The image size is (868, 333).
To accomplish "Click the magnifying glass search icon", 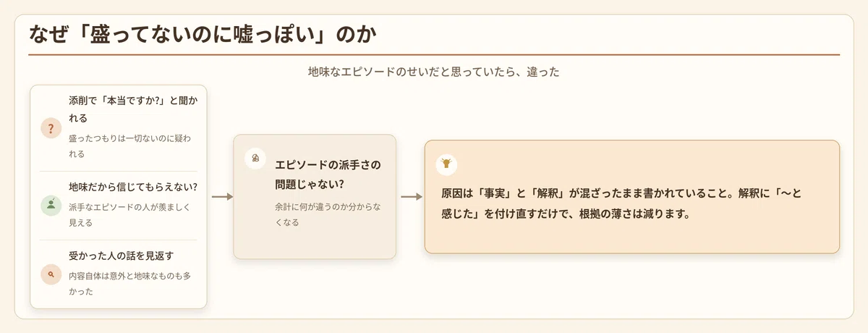I will 51,274.
